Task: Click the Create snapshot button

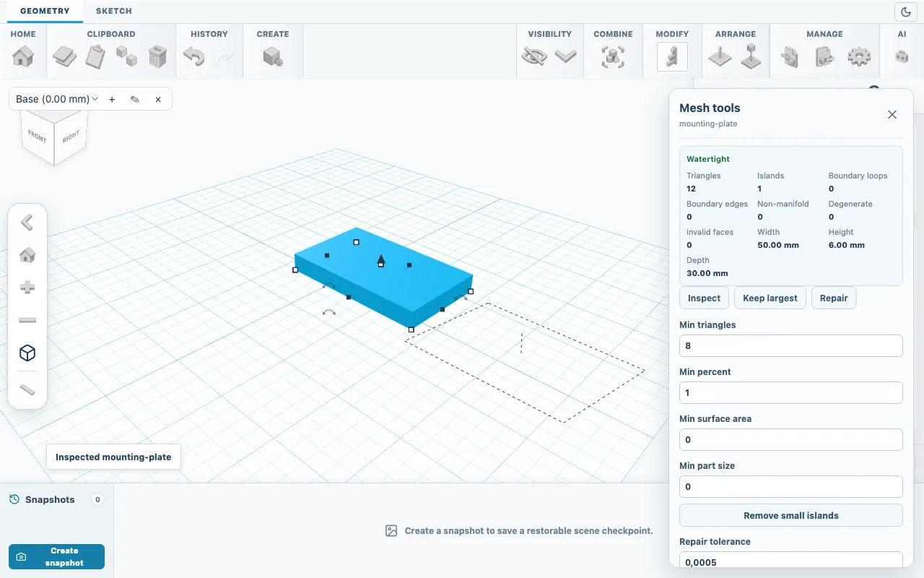Action: [x=56, y=556]
